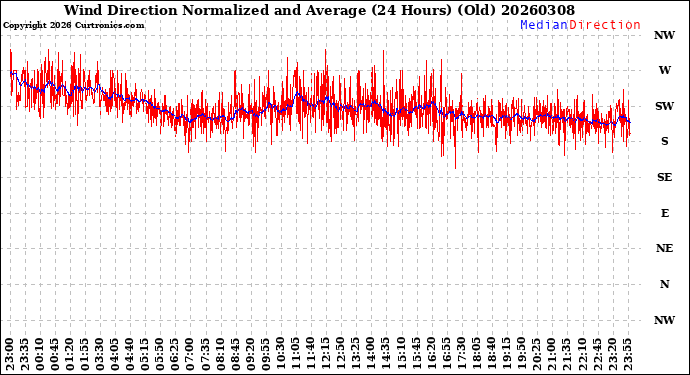
Task: Click the 03:30 time axis label
Action: (100, 355)
